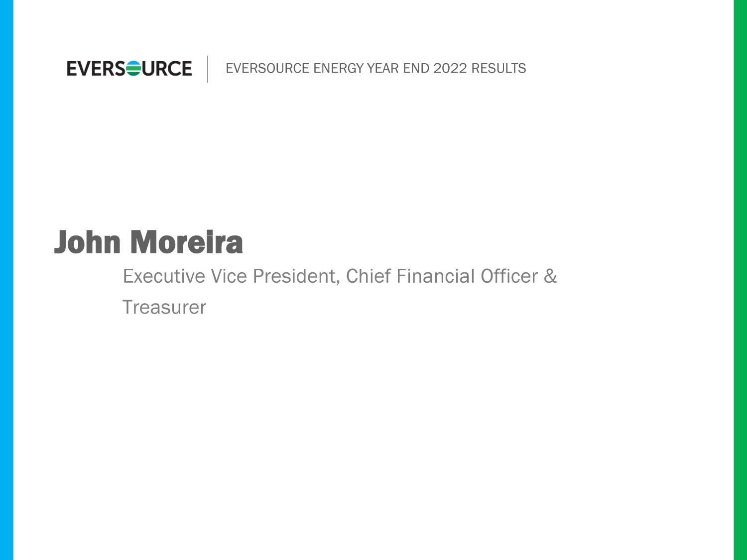Click the globe icon in the Eversource logo
Viewport: 747px width, 560px height.
pyautogui.click(x=134, y=68)
